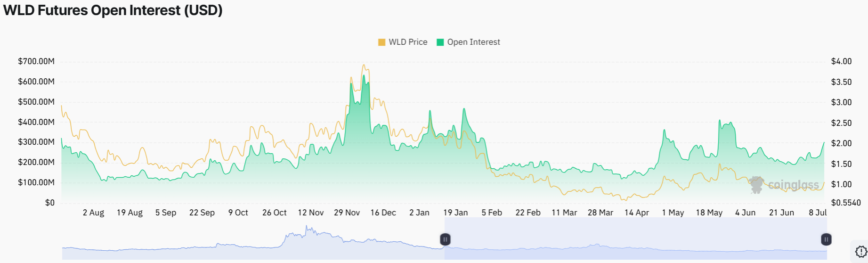The image size is (868, 263).
Task: Click the 22 Sep date label
Action: tap(202, 213)
